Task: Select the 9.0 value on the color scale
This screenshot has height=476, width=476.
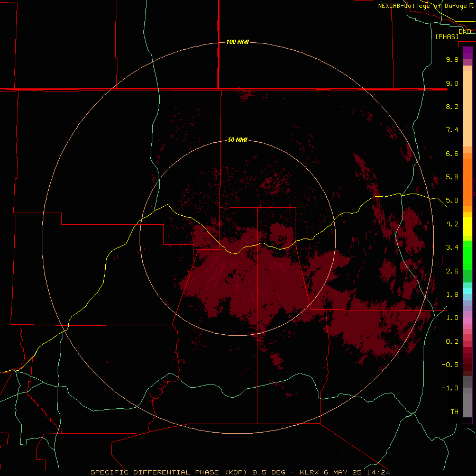Action: coord(452,83)
